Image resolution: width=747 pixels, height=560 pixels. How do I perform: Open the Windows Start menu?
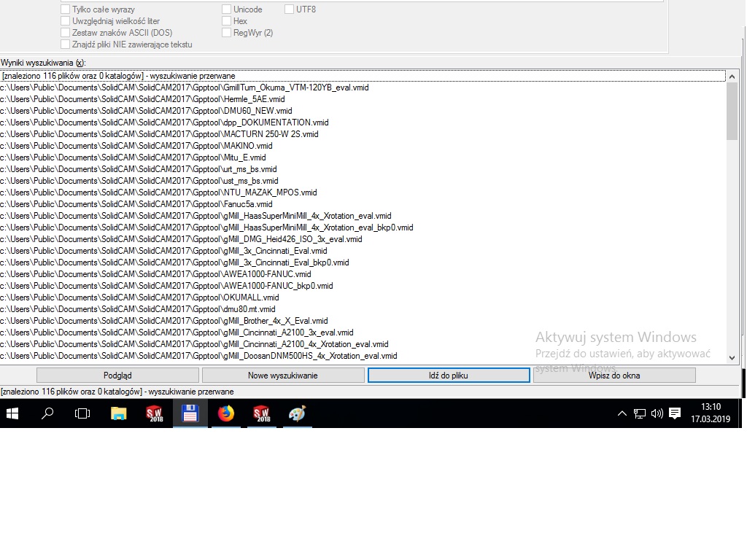(12, 413)
